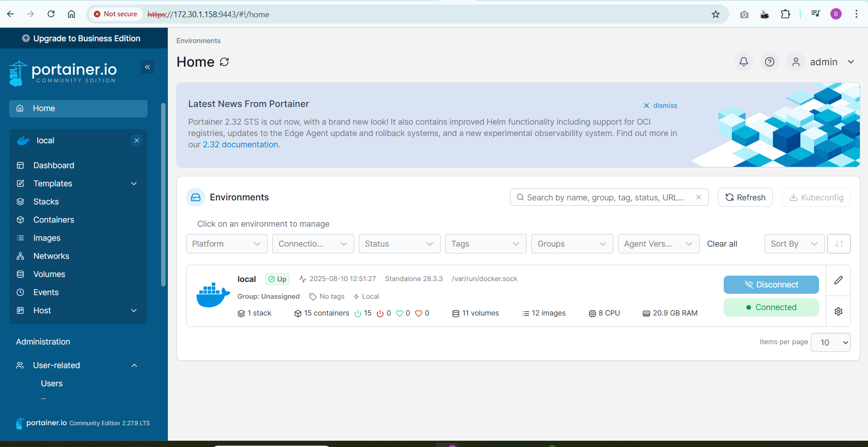This screenshot has height=447, width=868.
Task: Expand the Templates submenu
Action: point(134,184)
